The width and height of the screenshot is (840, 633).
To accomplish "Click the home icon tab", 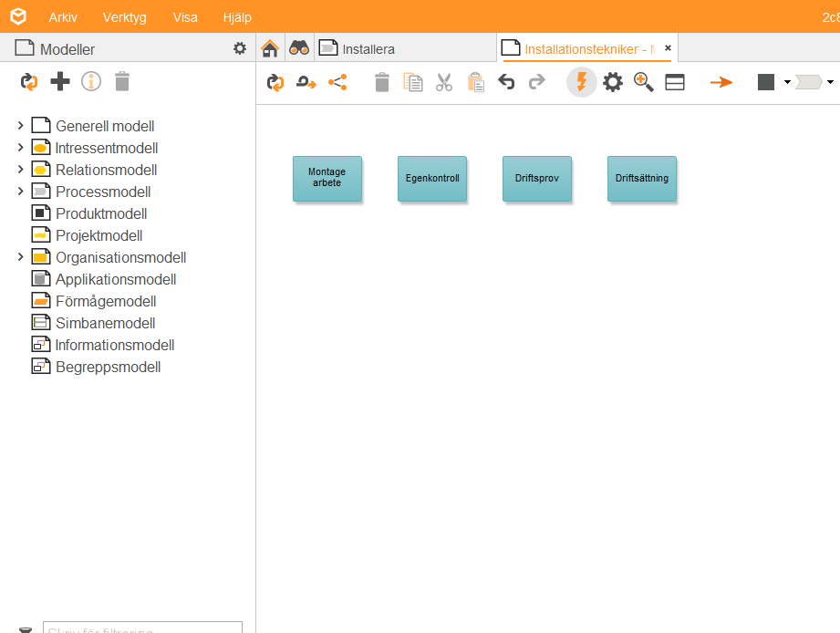I will coord(269,48).
